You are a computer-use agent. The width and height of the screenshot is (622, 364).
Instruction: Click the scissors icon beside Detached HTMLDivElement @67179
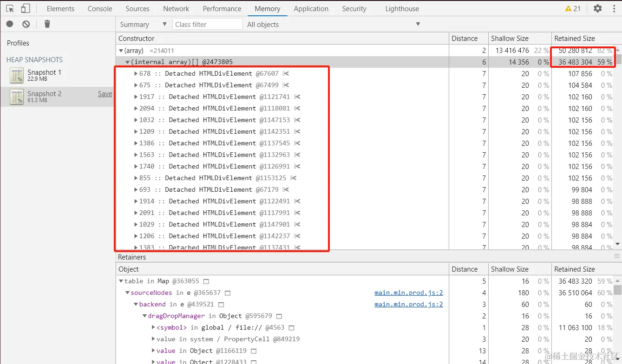pyautogui.click(x=286, y=189)
